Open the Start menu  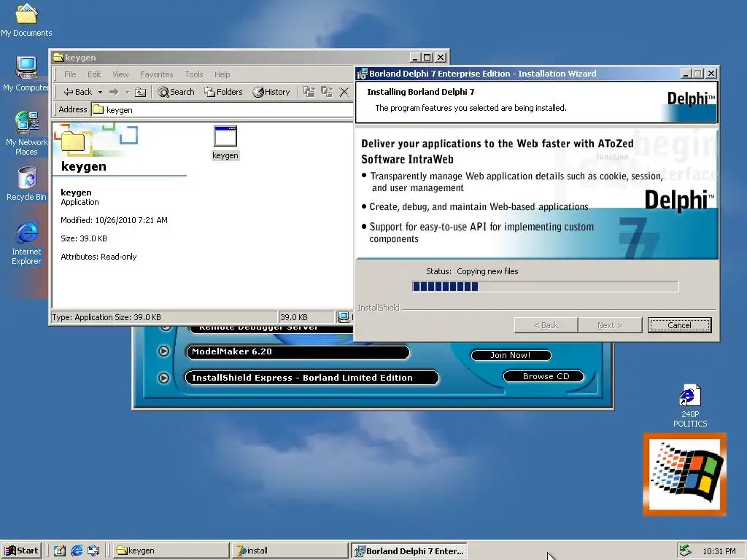21,551
